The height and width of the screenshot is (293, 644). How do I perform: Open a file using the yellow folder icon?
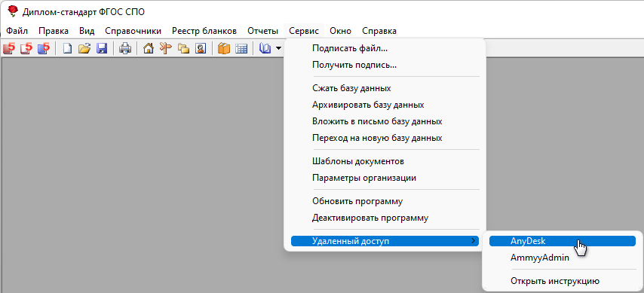(x=84, y=49)
